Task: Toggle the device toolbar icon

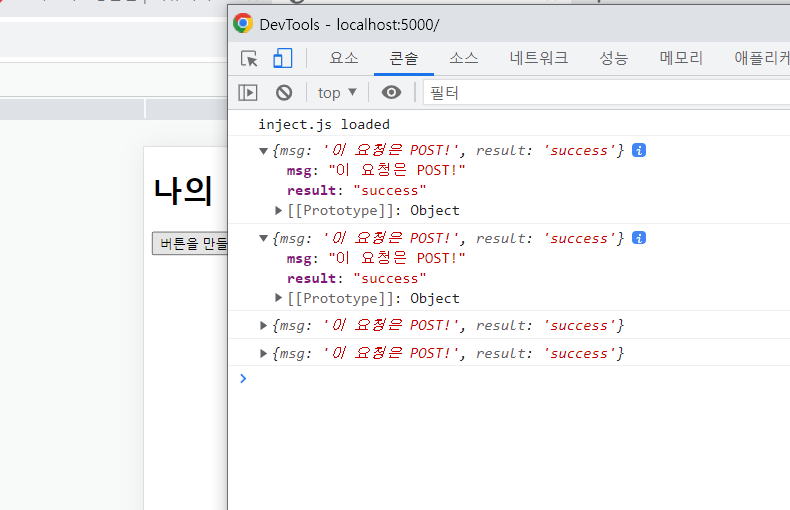Action: 283,58
